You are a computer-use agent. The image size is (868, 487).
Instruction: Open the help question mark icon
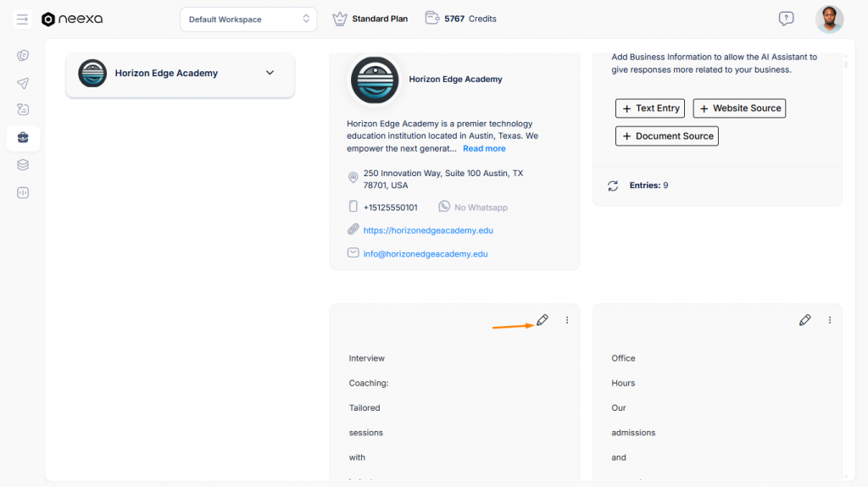click(786, 19)
